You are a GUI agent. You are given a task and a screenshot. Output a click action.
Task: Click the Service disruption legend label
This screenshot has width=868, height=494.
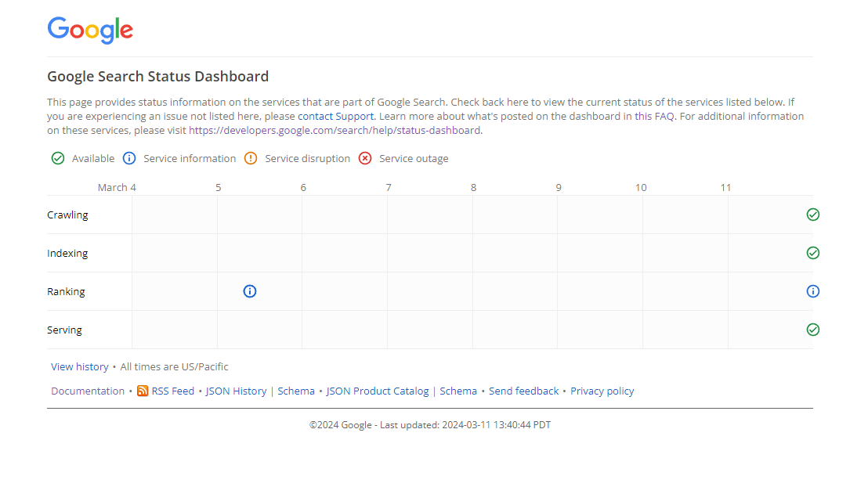(307, 159)
